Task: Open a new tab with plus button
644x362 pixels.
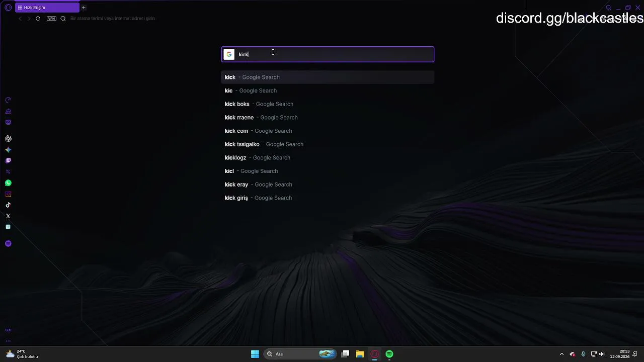Action: (84, 8)
